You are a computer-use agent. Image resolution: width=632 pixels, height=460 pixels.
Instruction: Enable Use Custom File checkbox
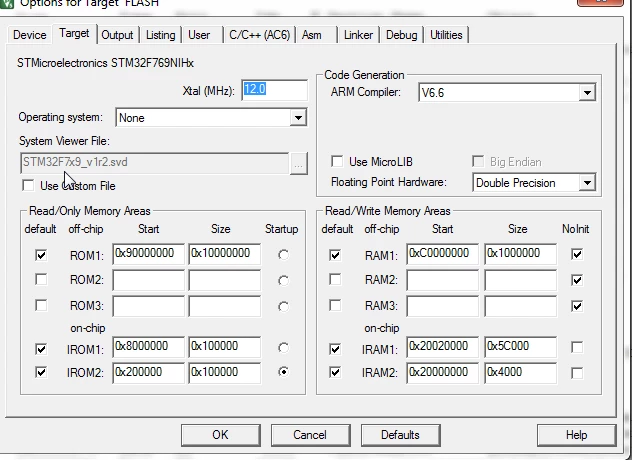(28, 185)
